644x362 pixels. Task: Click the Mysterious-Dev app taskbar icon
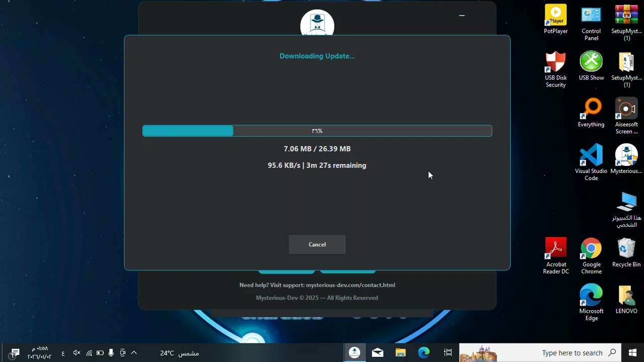pyautogui.click(x=355, y=353)
